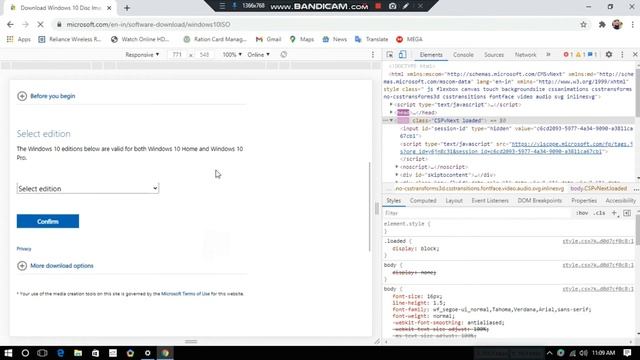Switch to the Sources tab
Screen dimensions: 640x360
(494, 55)
